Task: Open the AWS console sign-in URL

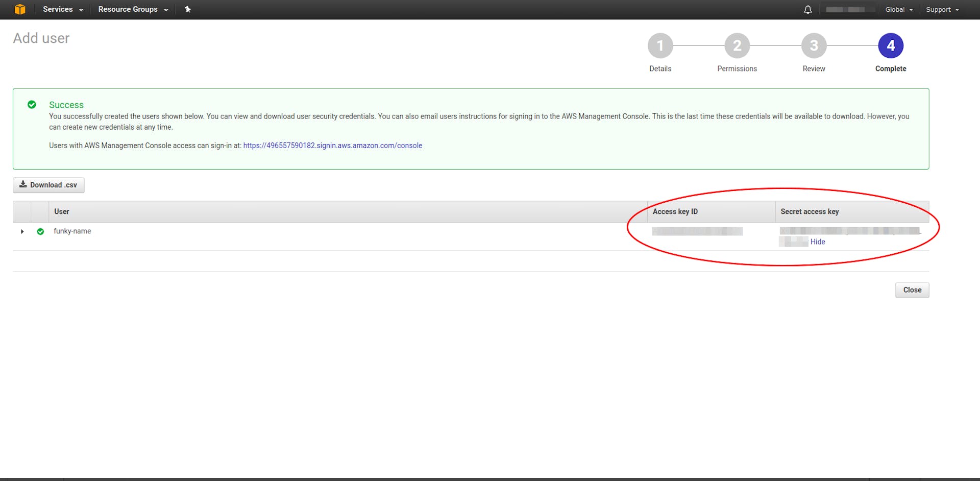Action: (x=332, y=146)
